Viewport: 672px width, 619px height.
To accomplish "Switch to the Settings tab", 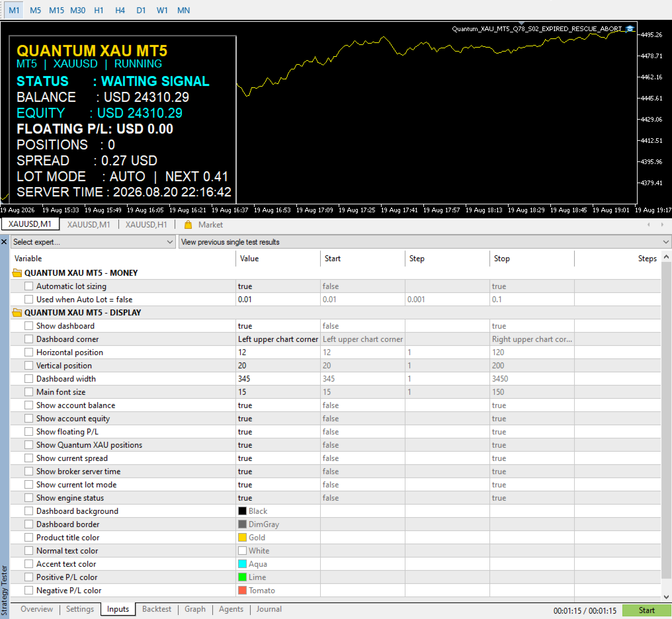I will (80, 609).
